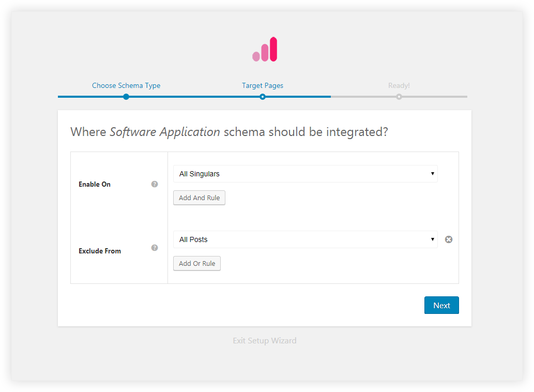Remove the All Posts exclusion rule

(449, 239)
